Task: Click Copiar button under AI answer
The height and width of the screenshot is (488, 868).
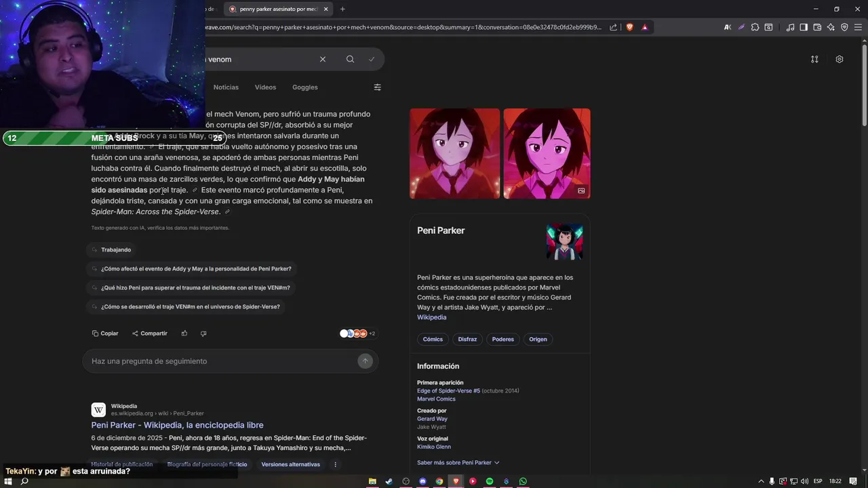Action: 105,333
